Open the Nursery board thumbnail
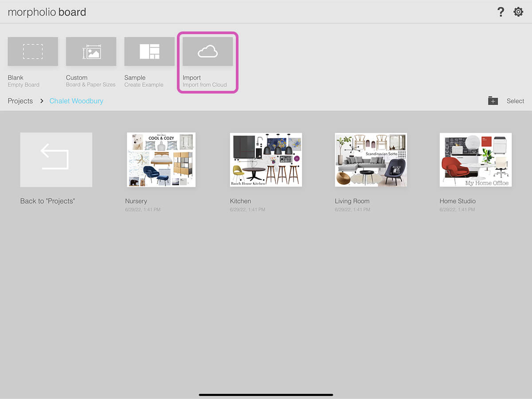 coord(161,160)
